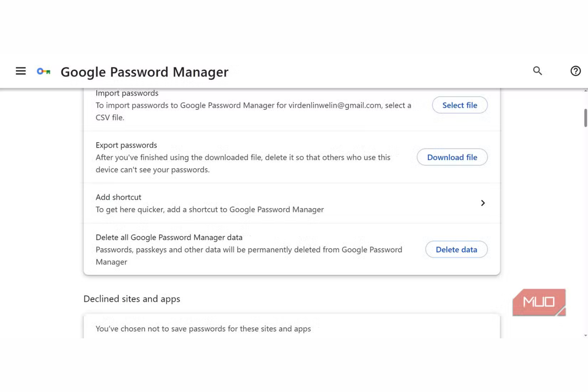The height and width of the screenshot is (392, 588).
Task: Open the hamburger main menu
Action: 21,71
